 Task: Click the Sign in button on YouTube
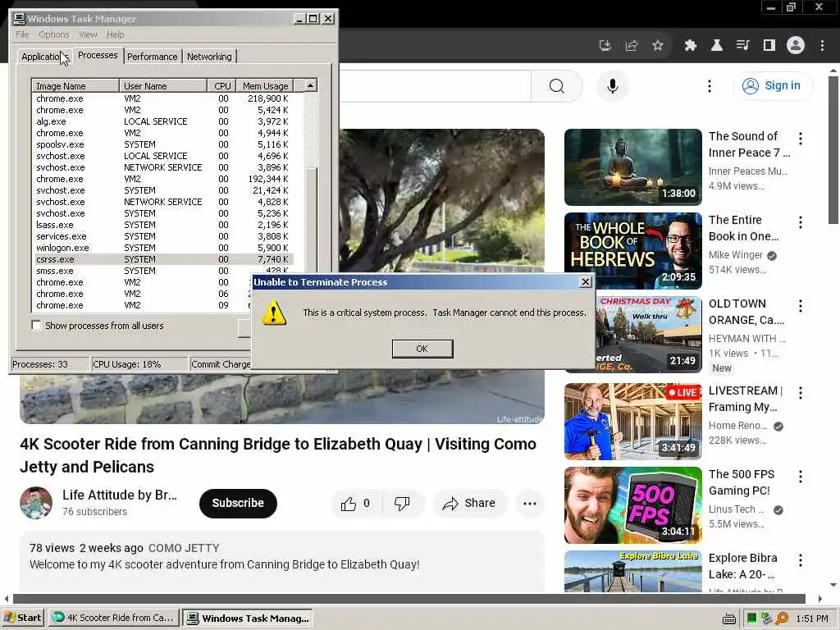pos(773,85)
